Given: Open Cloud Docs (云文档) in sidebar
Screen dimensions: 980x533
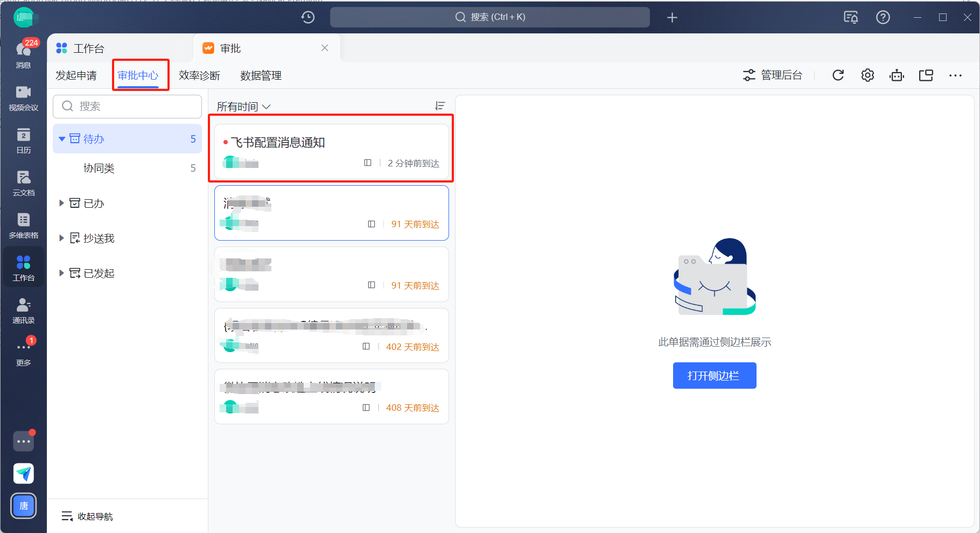Looking at the screenshot, I should (x=23, y=183).
